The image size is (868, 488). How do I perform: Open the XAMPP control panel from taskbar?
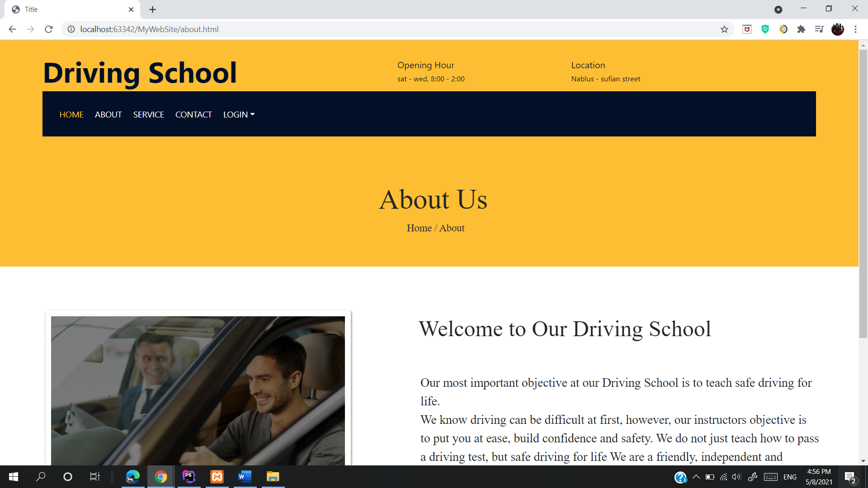[217, 477]
